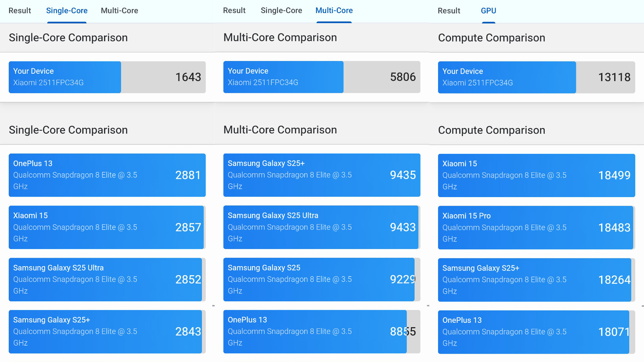The height and width of the screenshot is (362, 644).
Task: Click Xiaomi 2511FPC34G label beside score 1643
Action: tap(48, 82)
